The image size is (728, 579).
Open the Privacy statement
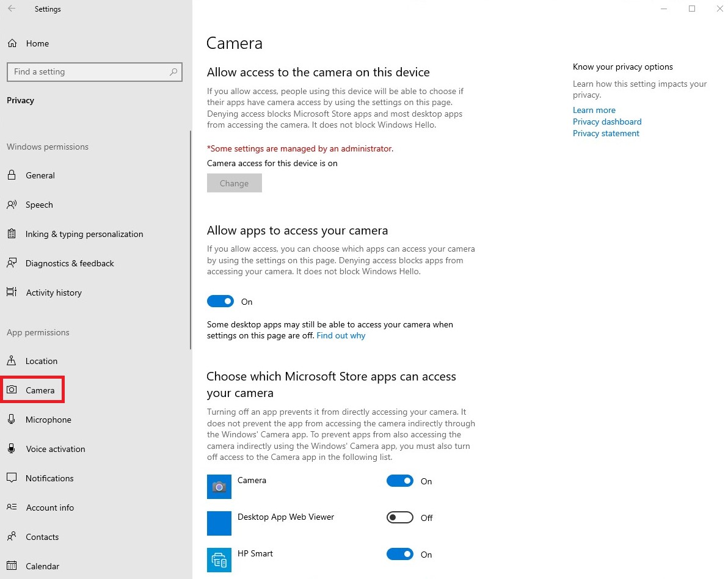(606, 133)
